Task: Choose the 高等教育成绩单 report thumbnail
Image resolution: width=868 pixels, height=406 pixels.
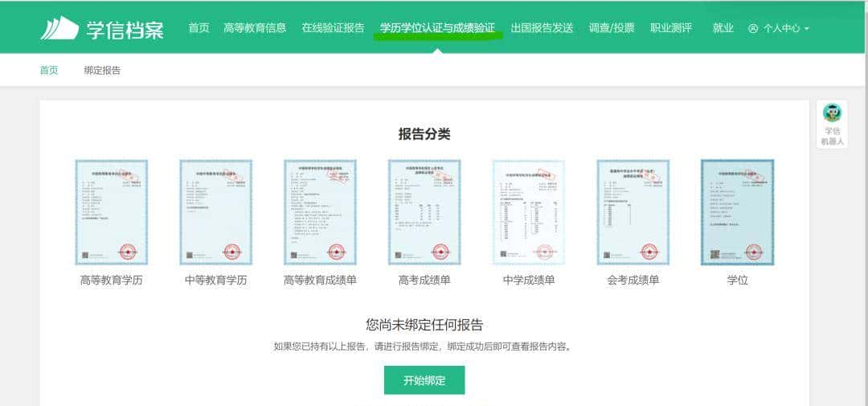Action: (x=320, y=212)
